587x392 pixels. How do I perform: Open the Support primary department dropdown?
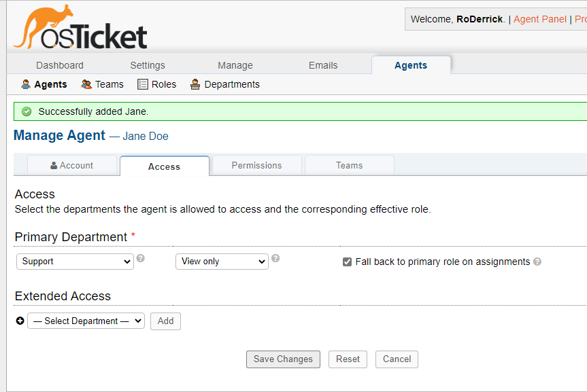[x=75, y=262]
